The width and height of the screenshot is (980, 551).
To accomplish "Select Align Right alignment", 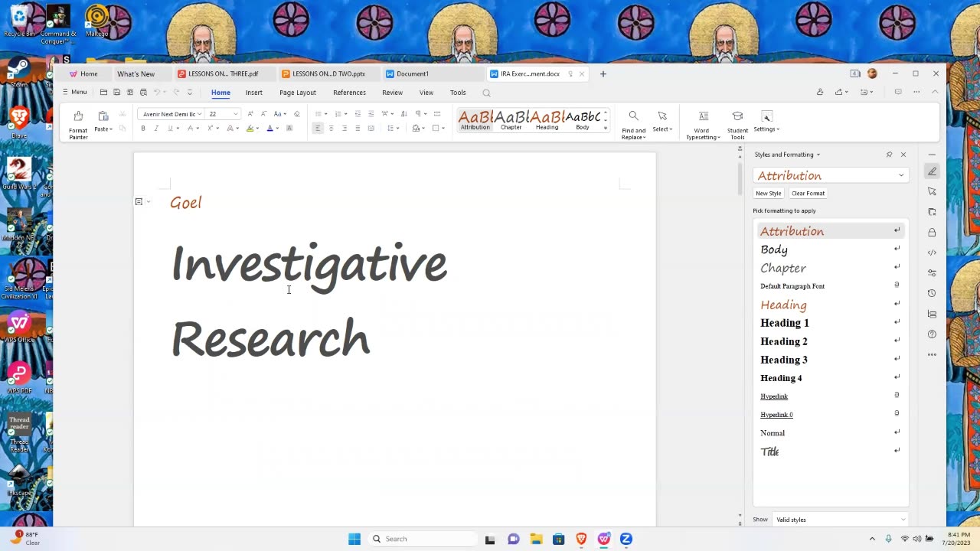I will point(345,129).
